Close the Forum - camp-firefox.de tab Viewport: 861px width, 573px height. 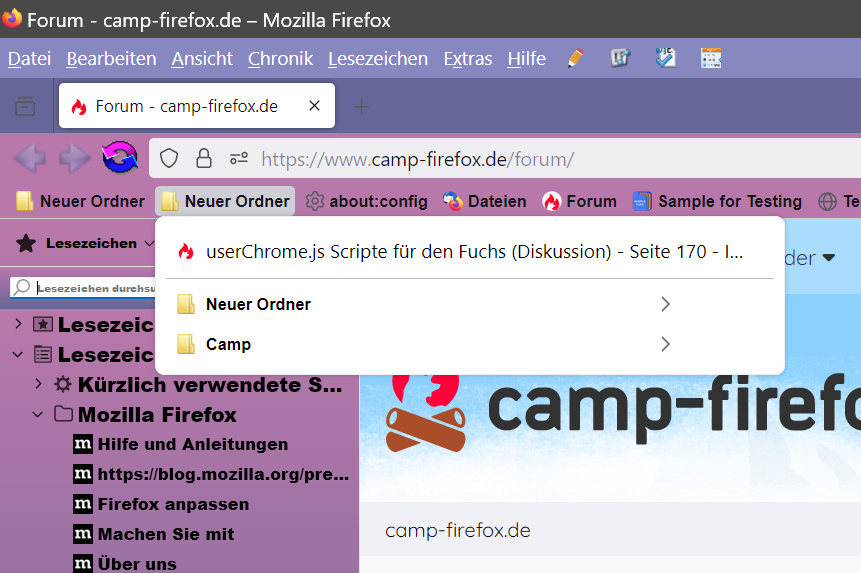click(x=315, y=105)
